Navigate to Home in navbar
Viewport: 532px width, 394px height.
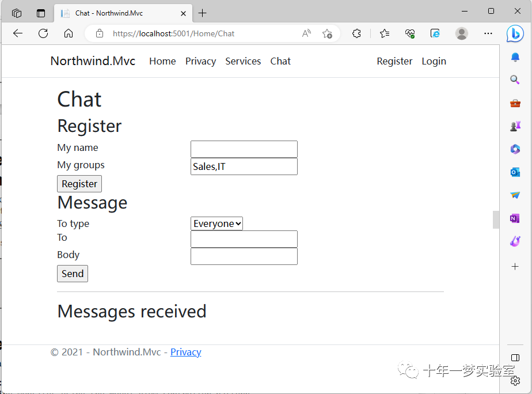tap(162, 61)
